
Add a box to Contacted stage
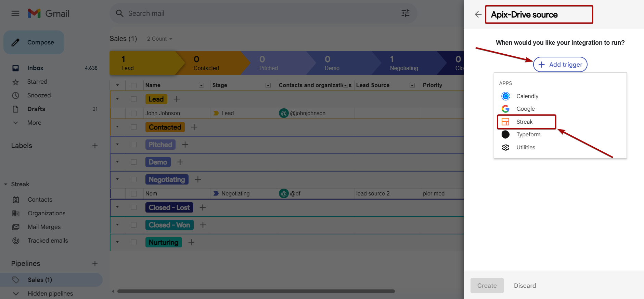coord(194,127)
